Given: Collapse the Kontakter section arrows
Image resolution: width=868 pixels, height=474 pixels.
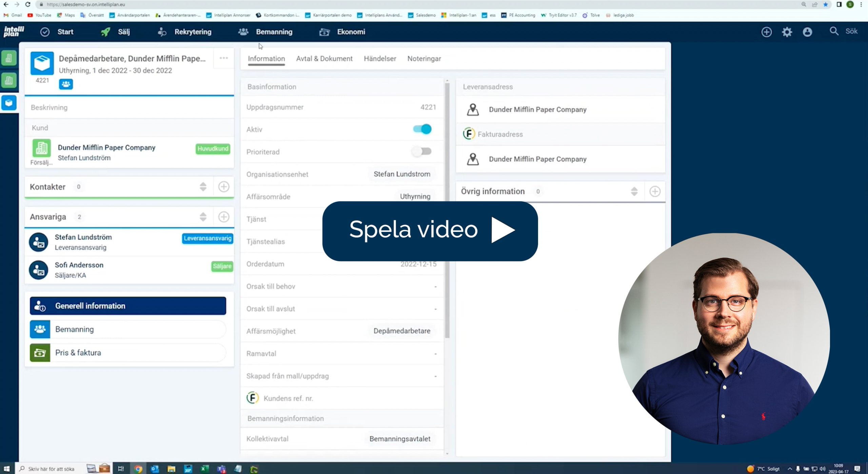Looking at the screenshot, I should 203,186.
